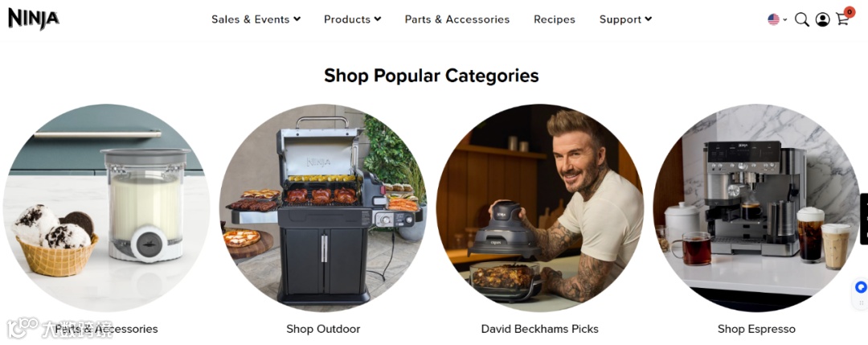Expand the country selector chevron

pos(784,20)
